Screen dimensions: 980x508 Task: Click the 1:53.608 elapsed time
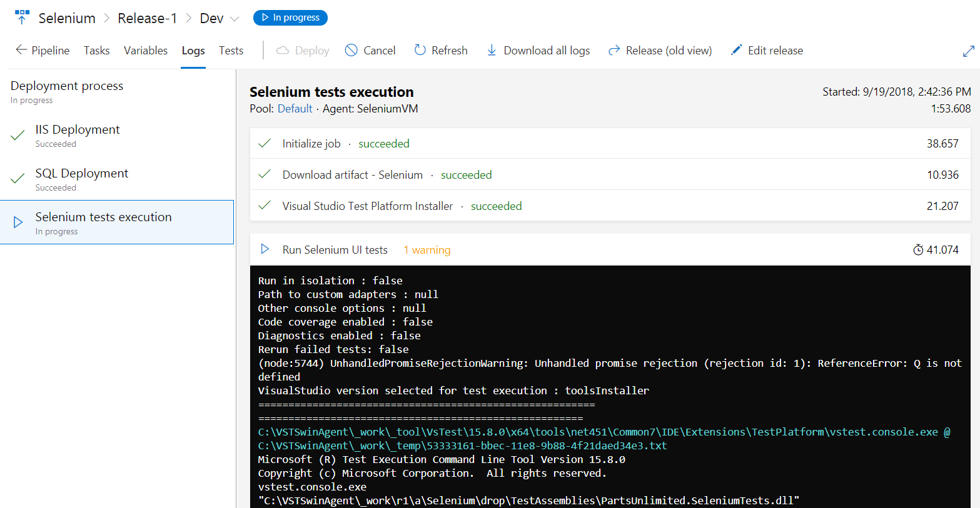(951, 109)
